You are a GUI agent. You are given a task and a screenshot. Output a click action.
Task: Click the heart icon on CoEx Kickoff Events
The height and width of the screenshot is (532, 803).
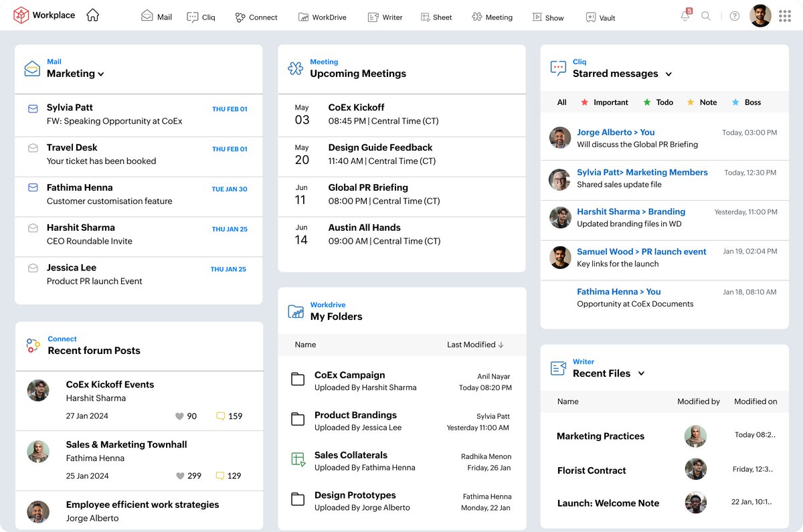pos(179,416)
